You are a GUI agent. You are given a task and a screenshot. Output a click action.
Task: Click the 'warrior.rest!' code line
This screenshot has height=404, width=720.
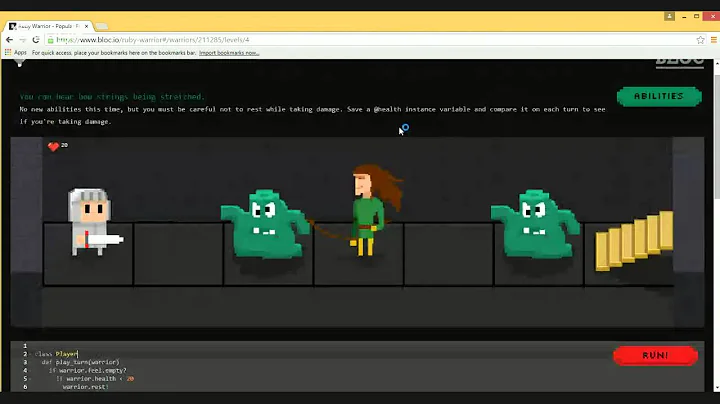(85, 387)
